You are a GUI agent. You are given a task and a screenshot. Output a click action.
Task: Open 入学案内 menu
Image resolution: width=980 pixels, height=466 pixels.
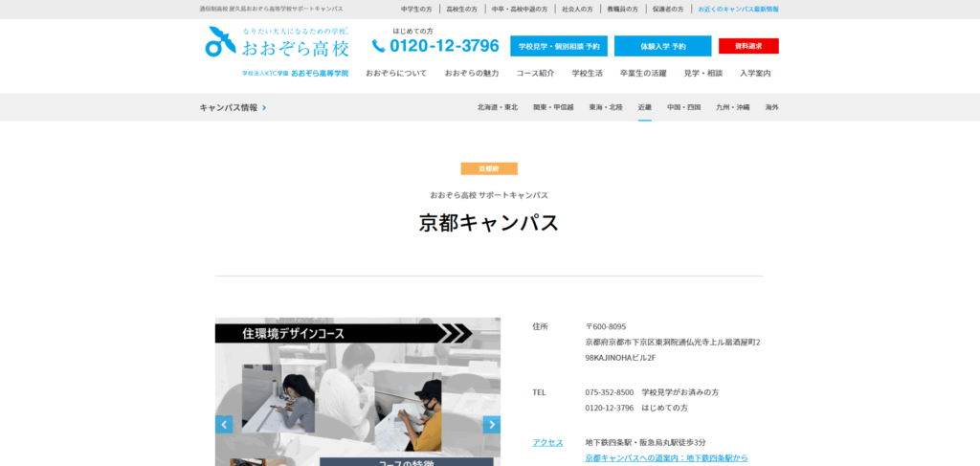pos(755,73)
